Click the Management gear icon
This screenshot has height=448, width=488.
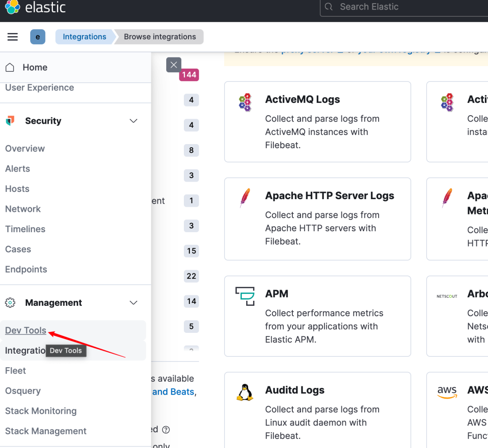click(10, 303)
